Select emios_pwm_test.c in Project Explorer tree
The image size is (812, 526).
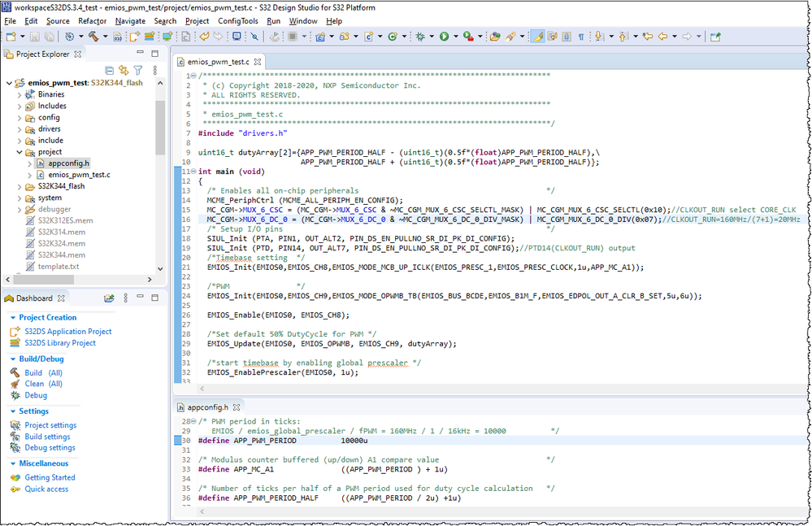click(79, 175)
